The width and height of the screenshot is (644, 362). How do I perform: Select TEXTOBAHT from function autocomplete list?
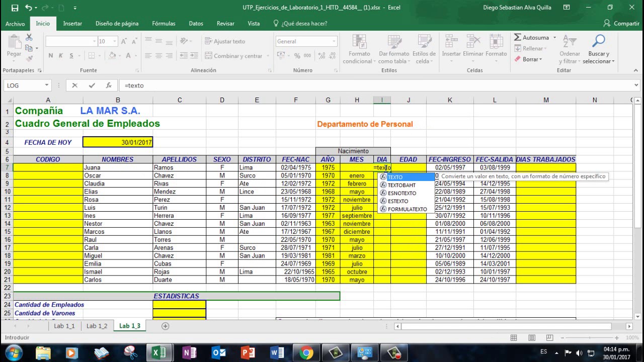[406, 185]
